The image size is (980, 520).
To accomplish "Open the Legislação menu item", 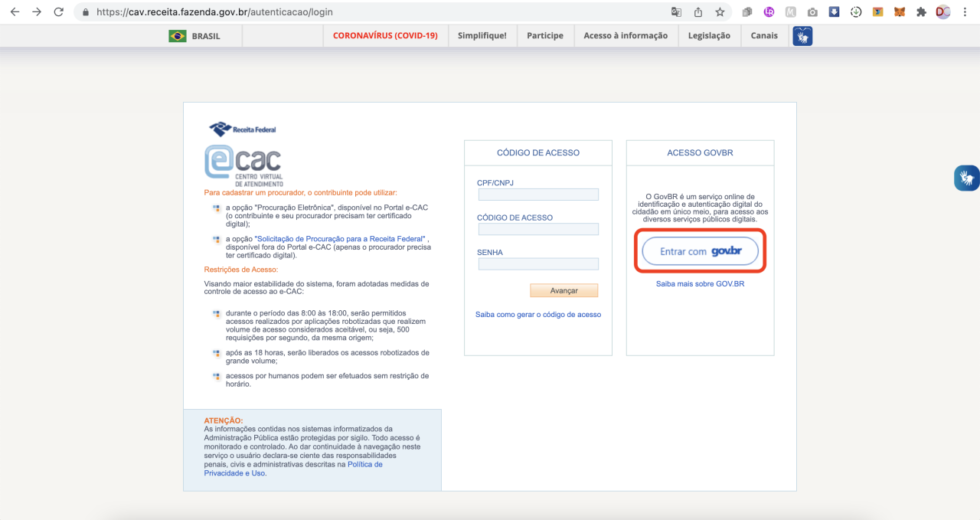I will (709, 35).
